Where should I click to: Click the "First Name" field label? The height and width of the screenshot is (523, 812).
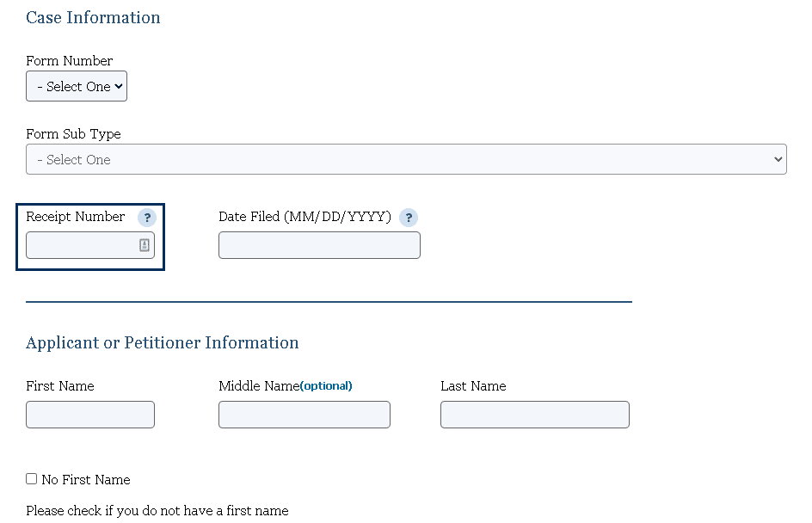[x=60, y=386]
